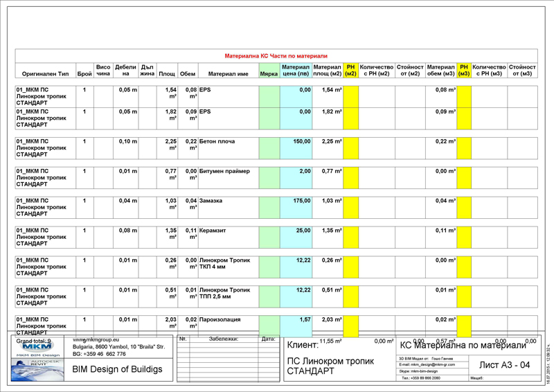
Task: Select the 'Дължина' column header
Action: (x=148, y=71)
